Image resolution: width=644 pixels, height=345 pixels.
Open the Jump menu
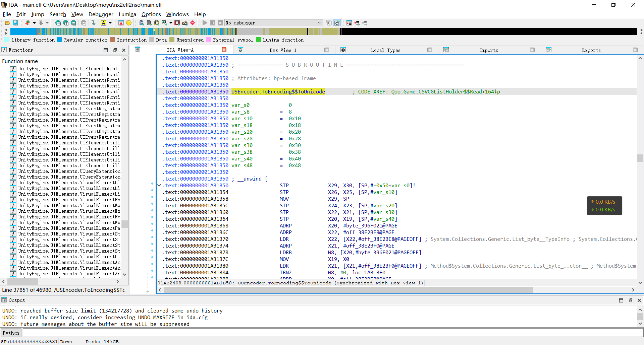38,14
